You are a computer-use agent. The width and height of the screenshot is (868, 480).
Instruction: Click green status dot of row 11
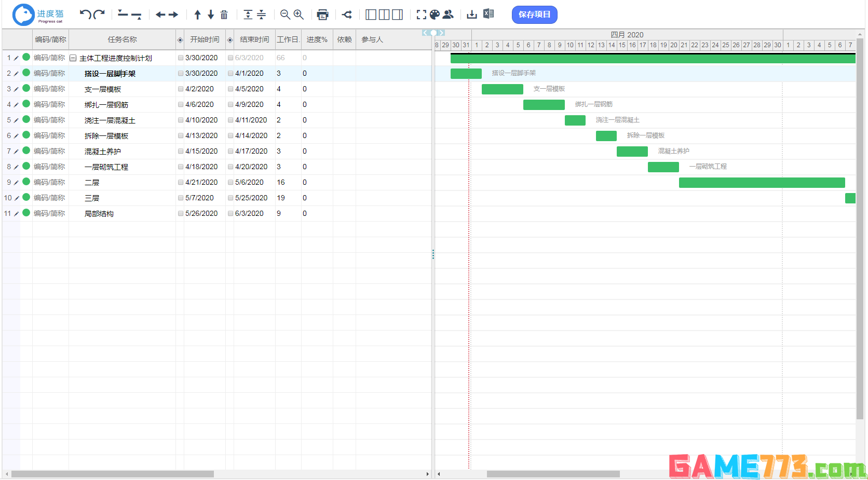(x=26, y=213)
